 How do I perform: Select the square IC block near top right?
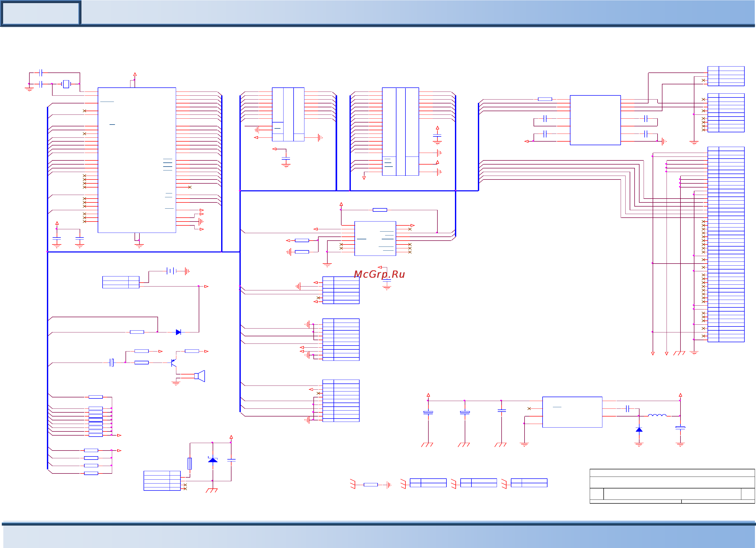click(x=595, y=120)
